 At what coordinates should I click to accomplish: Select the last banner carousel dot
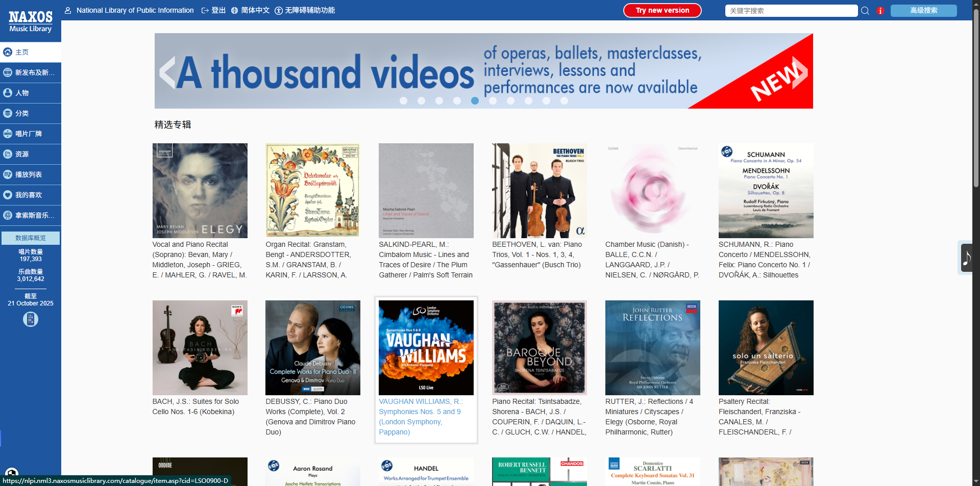(564, 101)
